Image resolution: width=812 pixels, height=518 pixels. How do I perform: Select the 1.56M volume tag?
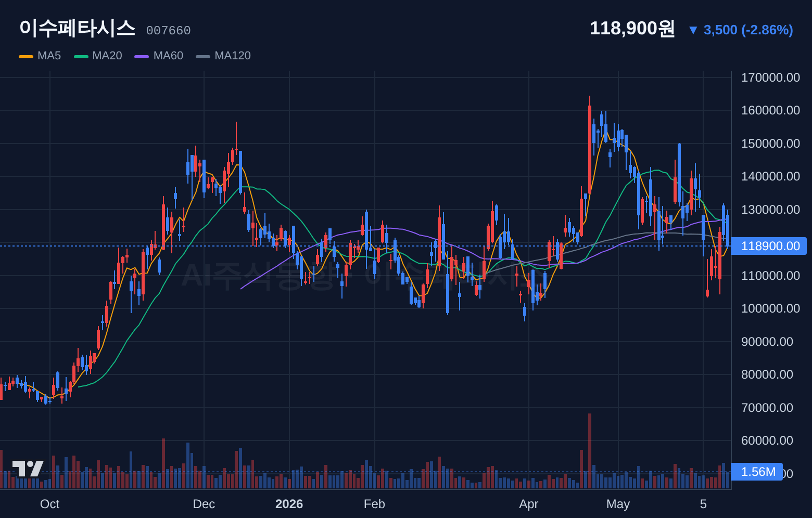[757, 472]
